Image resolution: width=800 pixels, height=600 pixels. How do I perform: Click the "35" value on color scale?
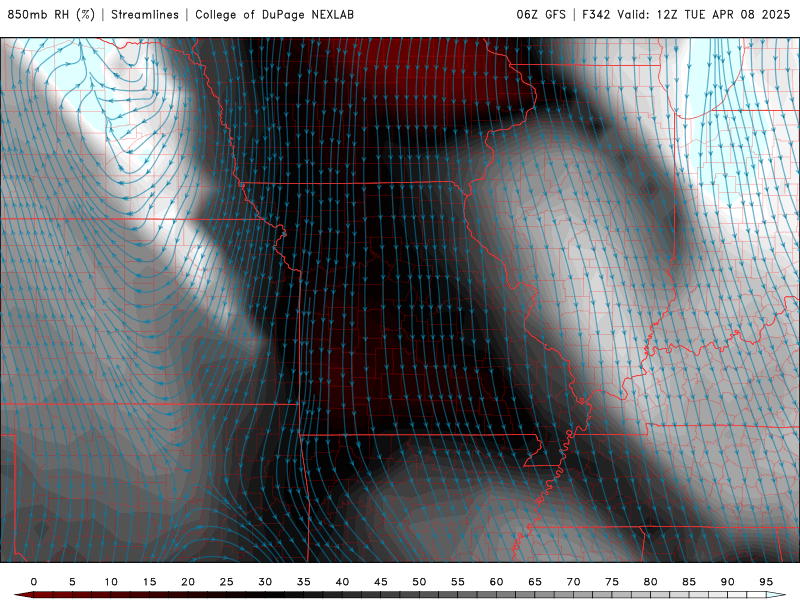point(304,582)
